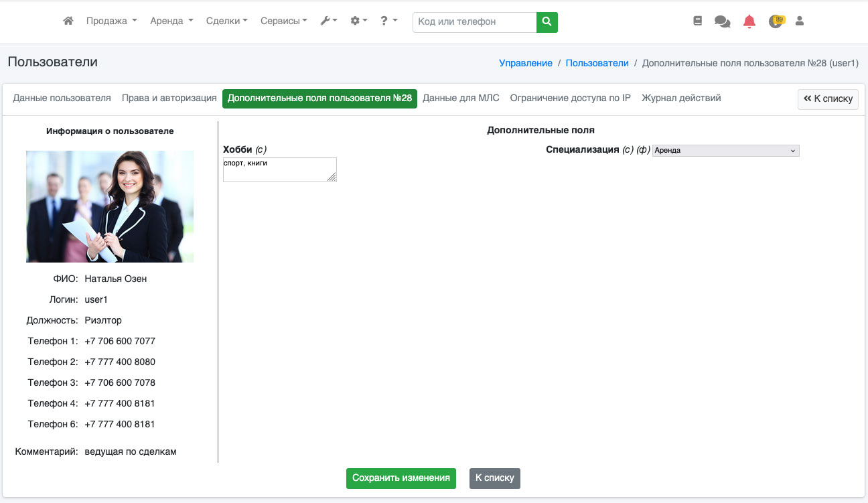Switch to Права и авторизация tab

[x=169, y=98]
